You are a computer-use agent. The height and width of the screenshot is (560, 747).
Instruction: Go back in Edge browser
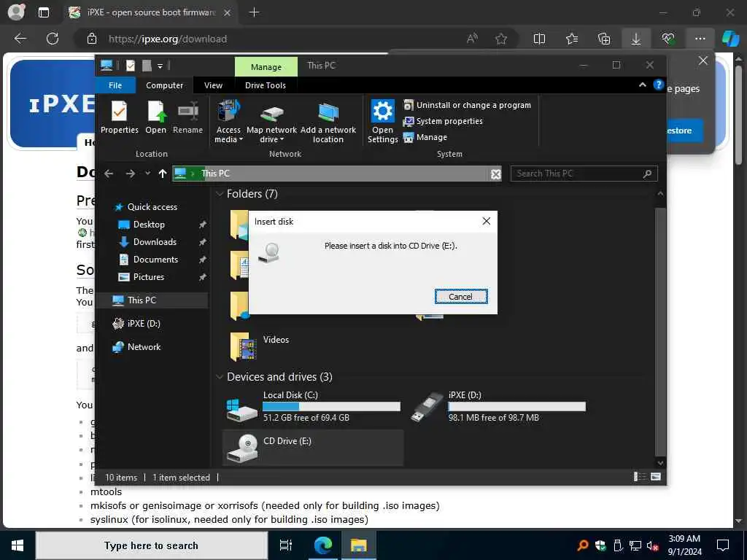point(20,39)
